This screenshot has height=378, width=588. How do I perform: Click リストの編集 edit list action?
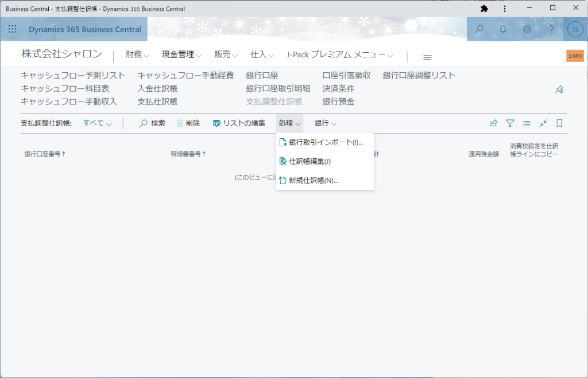tap(239, 123)
